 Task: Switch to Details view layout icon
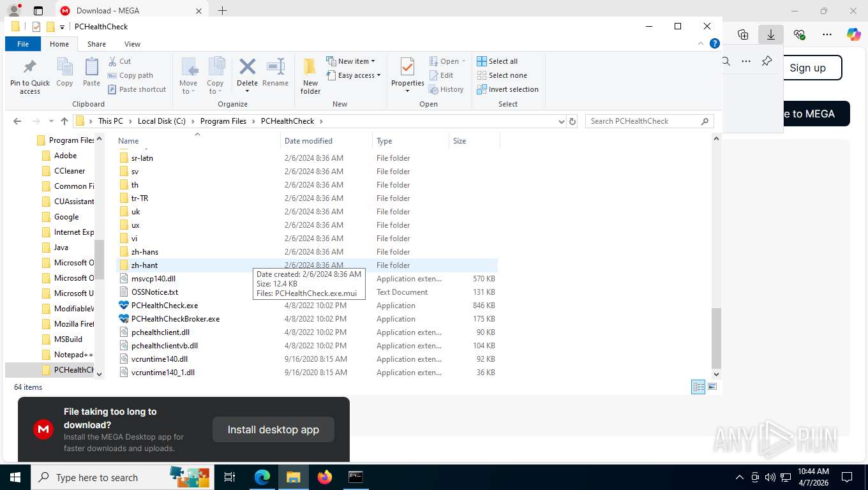tap(698, 387)
